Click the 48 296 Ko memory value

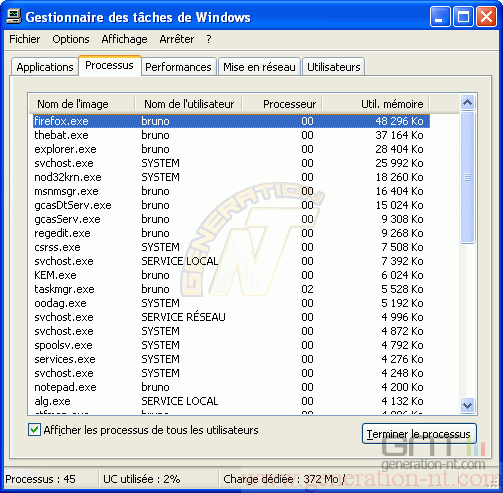point(399,121)
